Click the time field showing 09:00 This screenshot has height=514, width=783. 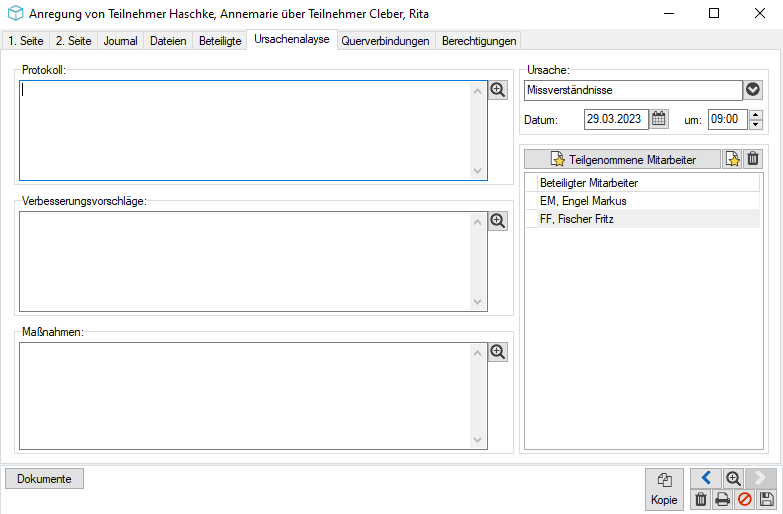click(728, 119)
